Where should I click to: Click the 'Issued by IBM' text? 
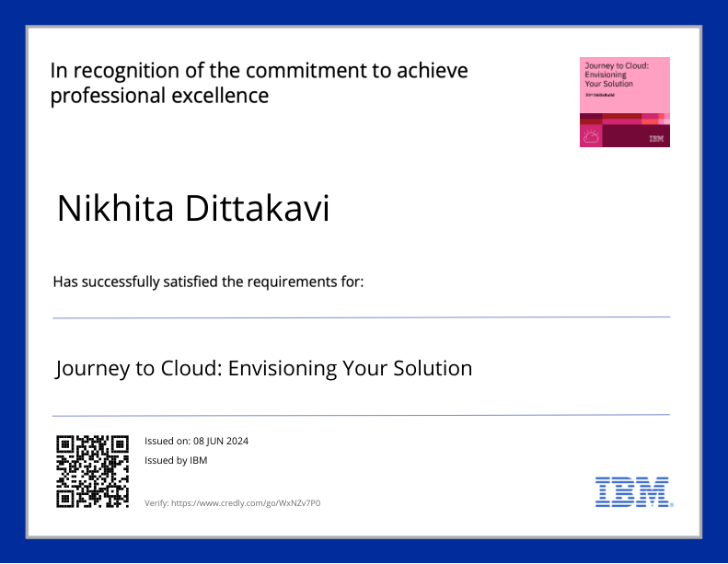tap(176, 460)
